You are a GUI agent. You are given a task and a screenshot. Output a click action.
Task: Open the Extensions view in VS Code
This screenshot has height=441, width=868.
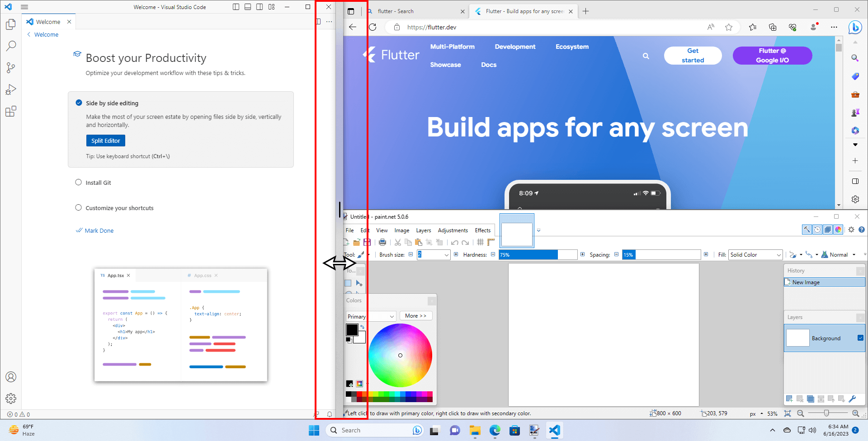pos(11,111)
